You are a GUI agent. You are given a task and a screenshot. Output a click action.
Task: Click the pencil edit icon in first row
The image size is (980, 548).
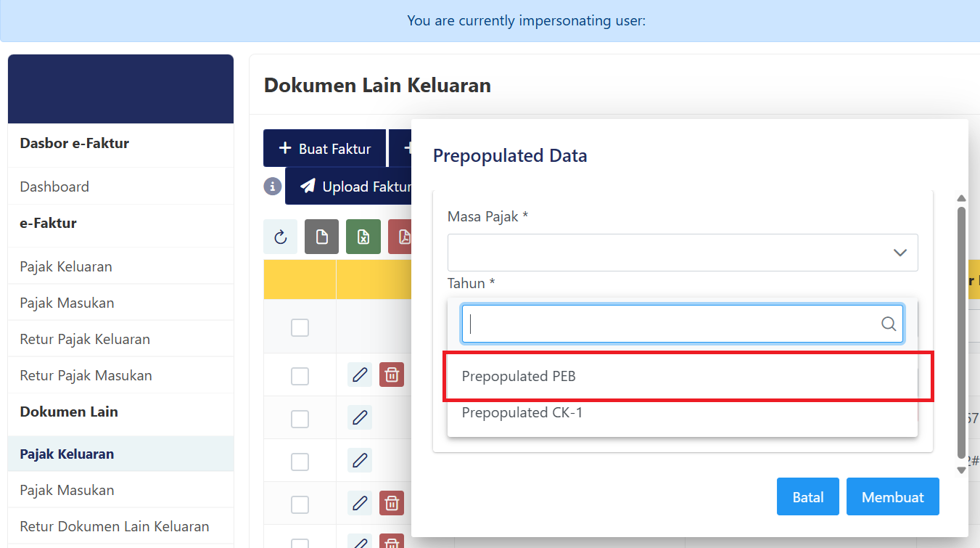[360, 375]
